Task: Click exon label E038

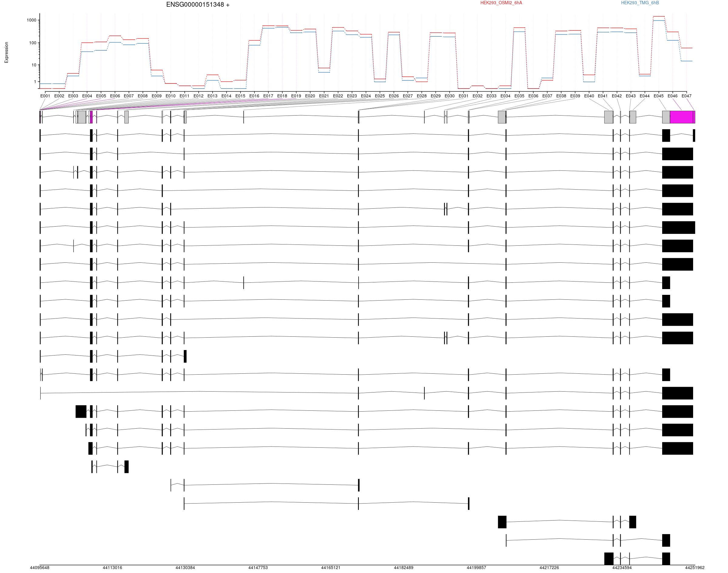Action: [x=561, y=96]
